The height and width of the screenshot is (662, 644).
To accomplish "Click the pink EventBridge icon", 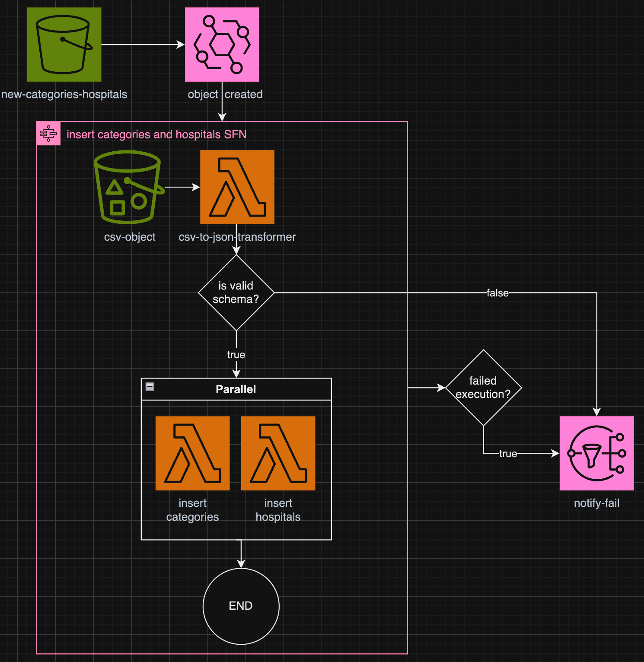I will point(222,45).
